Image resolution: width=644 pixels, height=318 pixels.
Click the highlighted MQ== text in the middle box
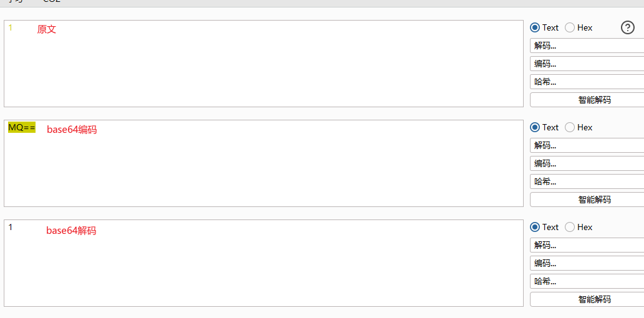(22, 128)
